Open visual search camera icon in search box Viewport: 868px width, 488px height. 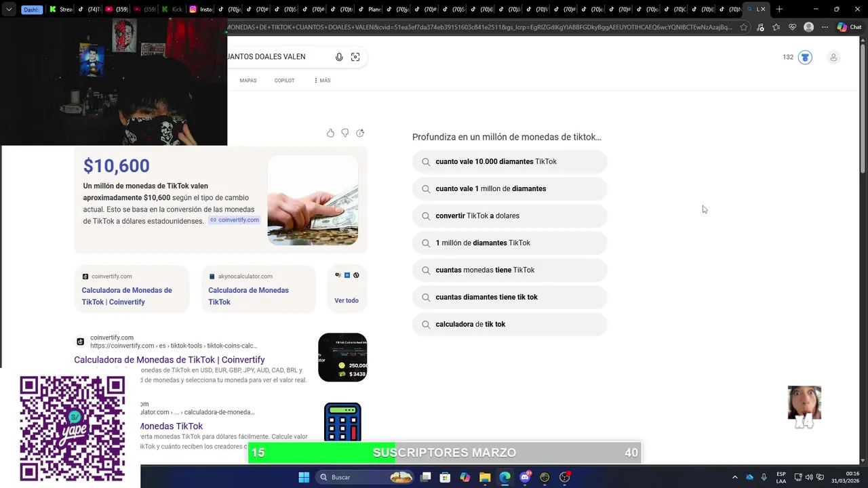[355, 57]
